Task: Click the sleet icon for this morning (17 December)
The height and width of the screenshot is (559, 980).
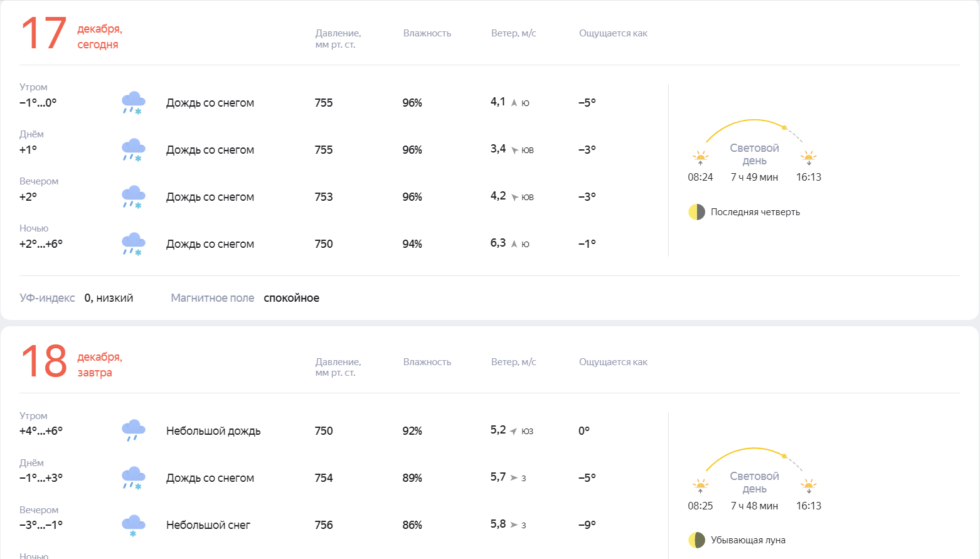Action: [133, 103]
